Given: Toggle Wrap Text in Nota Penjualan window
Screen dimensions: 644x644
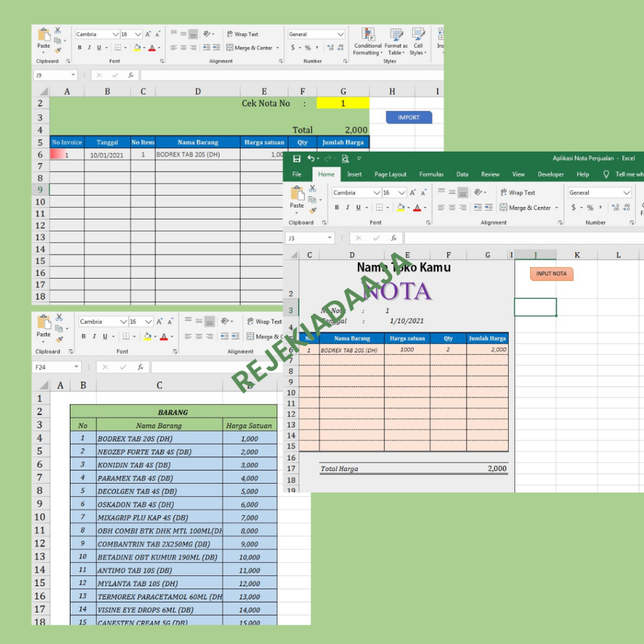Looking at the screenshot, I should [518, 192].
